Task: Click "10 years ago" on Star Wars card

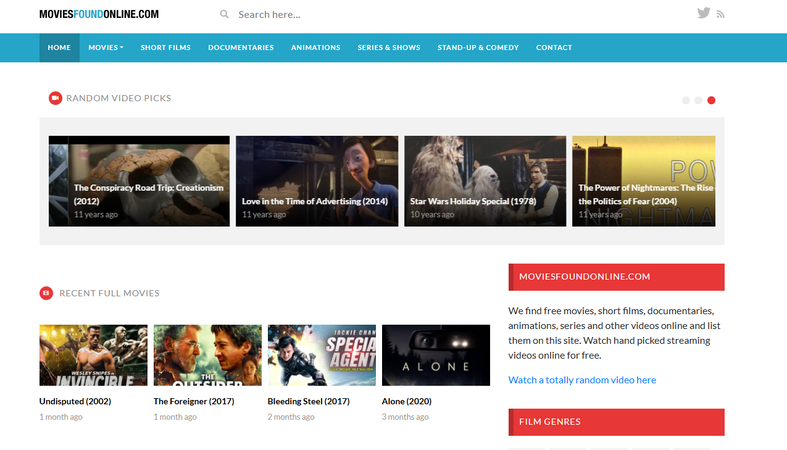Action: pos(432,215)
